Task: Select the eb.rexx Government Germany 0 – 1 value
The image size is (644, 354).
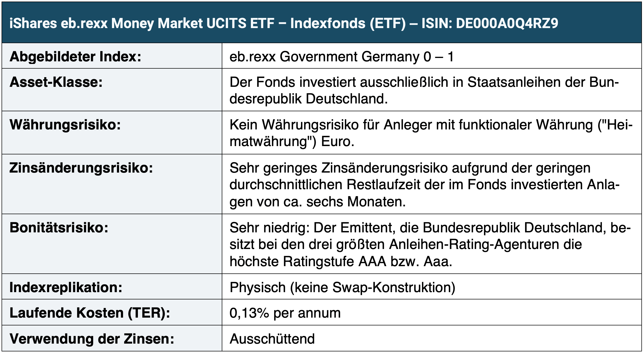Action: [341, 56]
